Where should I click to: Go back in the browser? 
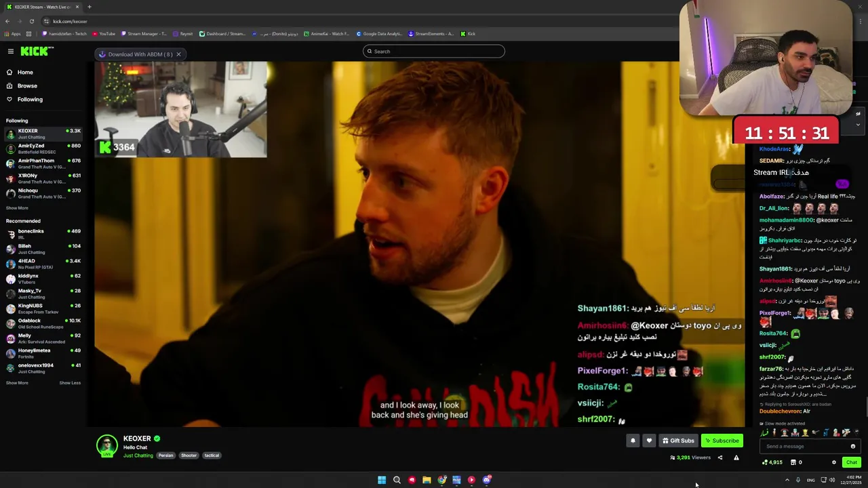coord(7,21)
